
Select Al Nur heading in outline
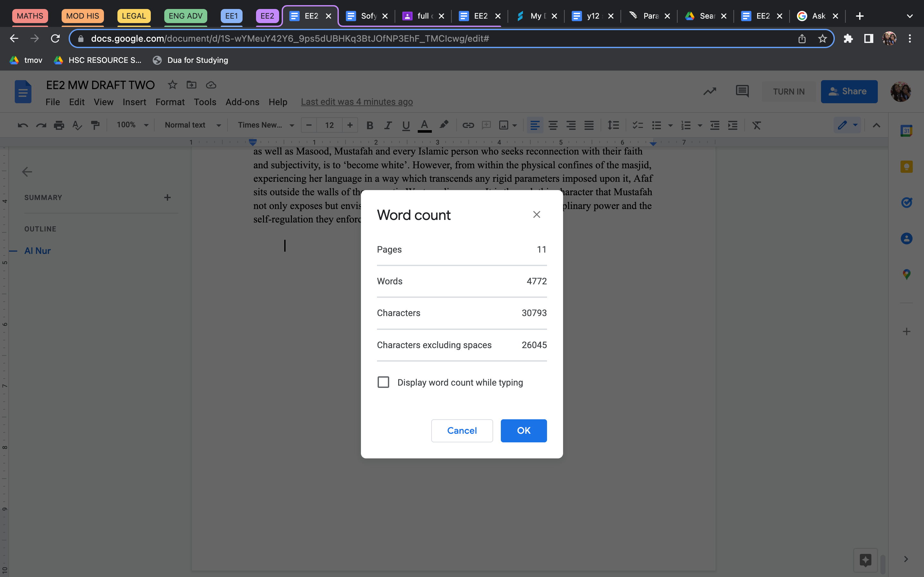[38, 251]
